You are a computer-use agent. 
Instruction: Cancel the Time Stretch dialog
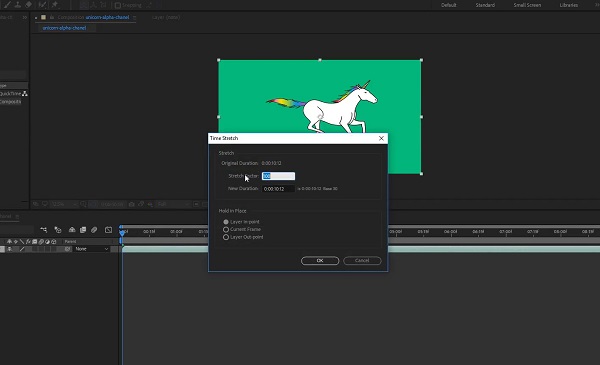[362, 261]
